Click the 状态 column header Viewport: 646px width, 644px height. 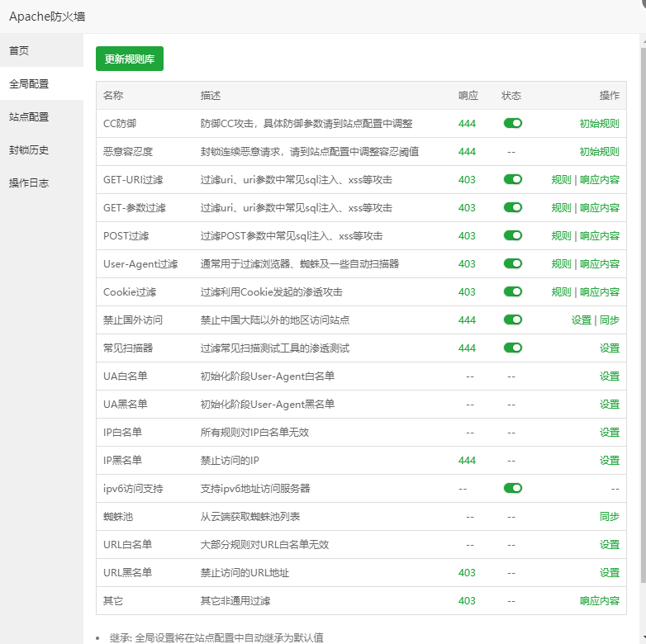tap(511, 96)
